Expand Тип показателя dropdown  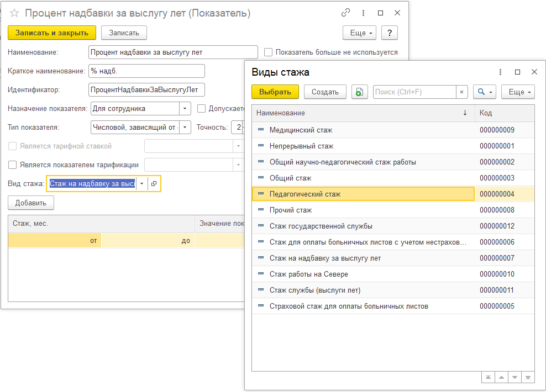[x=185, y=128]
